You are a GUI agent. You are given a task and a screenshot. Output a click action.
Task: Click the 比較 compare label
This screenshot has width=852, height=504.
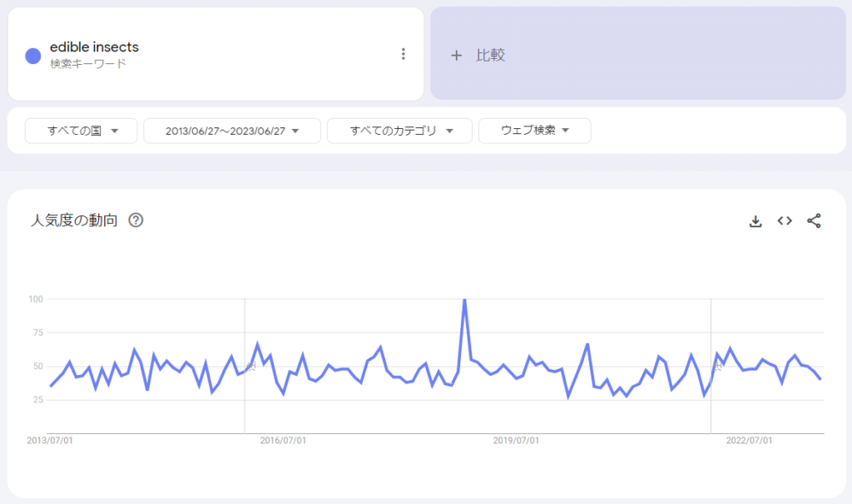coord(490,56)
